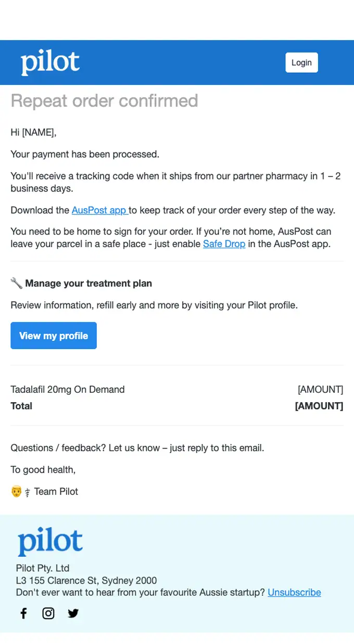The image size is (354, 644).
Task: Follow the AusPost app link
Action: point(100,210)
